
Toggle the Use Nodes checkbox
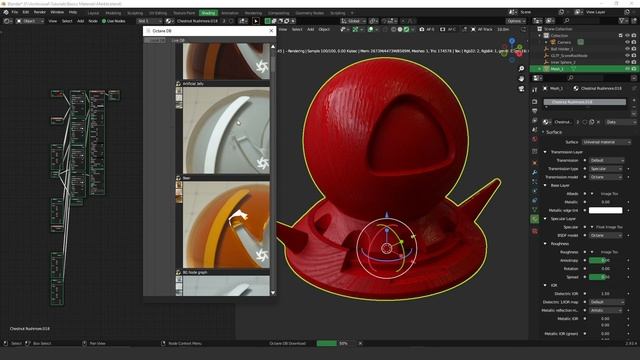click(104, 21)
